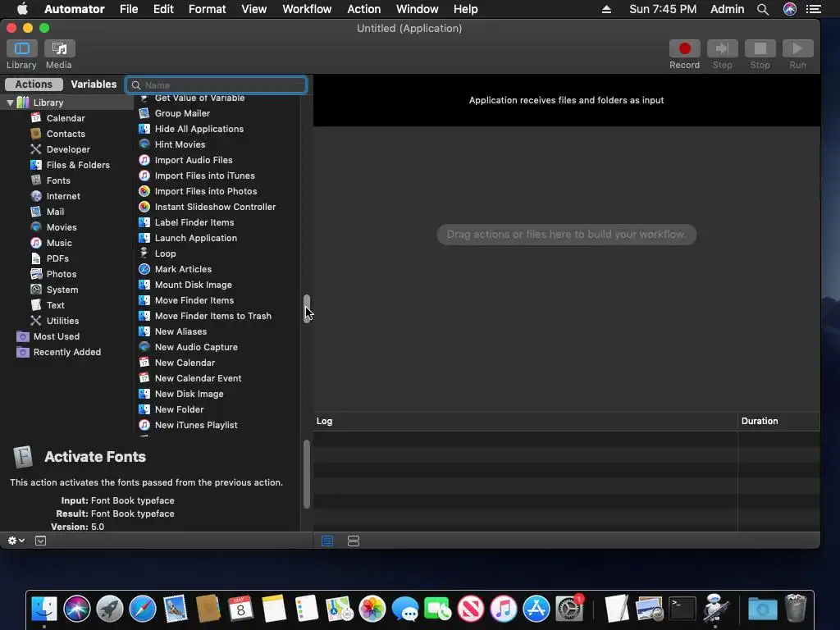Image resolution: width=840 pixels, height=630 pixels.
Task: Select PDFs category in Library
Action: point(57,258)
